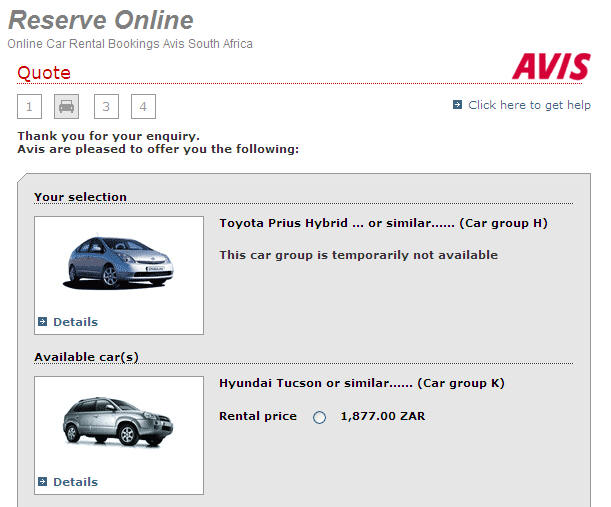Open 'Click here to get help' link
Image resolution: width=611 pixels, height=507 pixels.
(529, 105)
